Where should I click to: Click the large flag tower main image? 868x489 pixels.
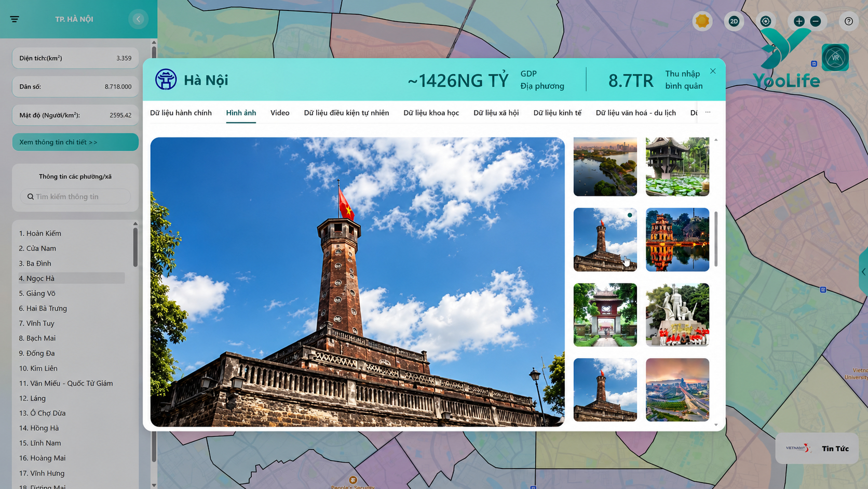pos(357,282)
